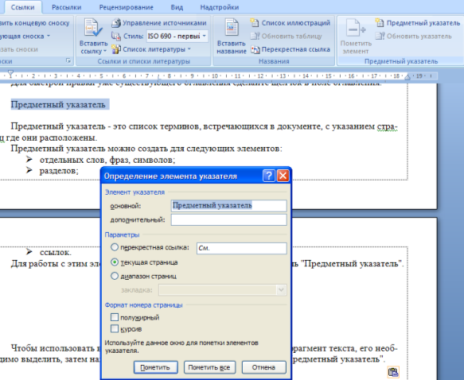This screenshot has height=380, width=464.
Task: Select the перекрестная ссылка radio button
Action: 114,247
